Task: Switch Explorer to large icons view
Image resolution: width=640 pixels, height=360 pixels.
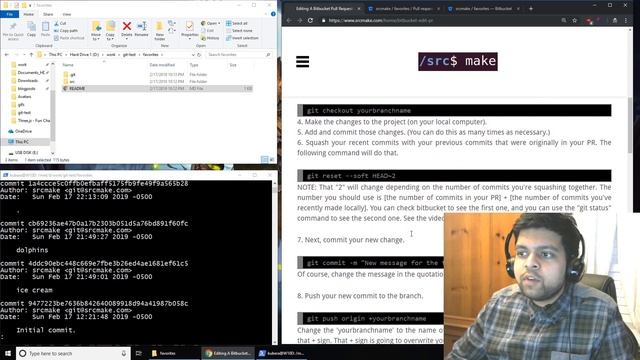Action: tap(272, 160)
